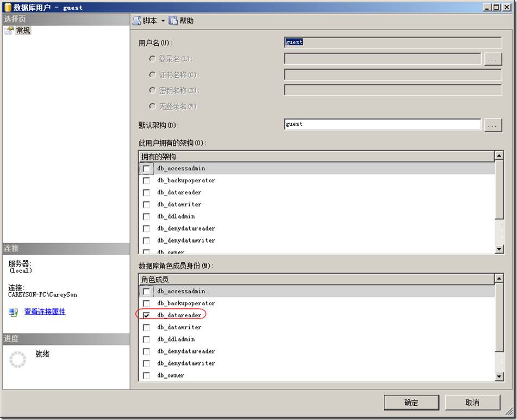Check db_backupoperator in owned schemas list
This screenshot has height=420, width=517.
click(146, 181)
